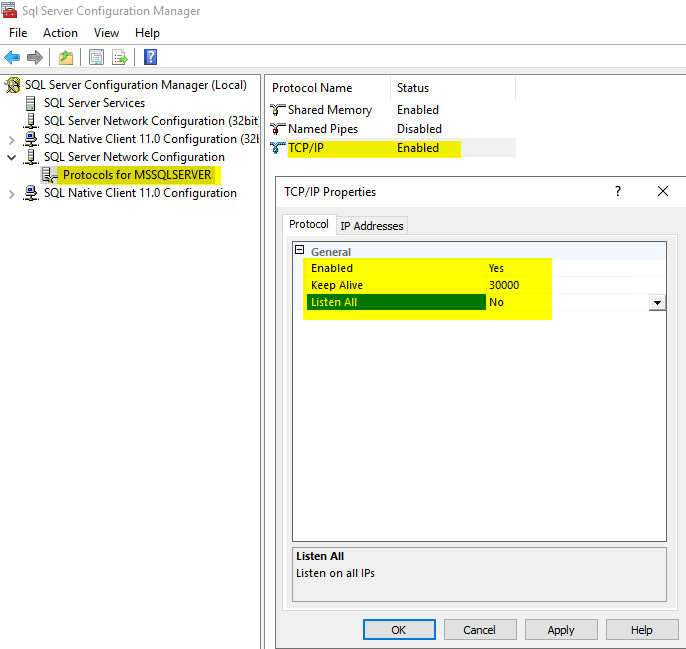This screenshot has height=649, width=686.
Task: Click the Properties toolbar icon
Action: tap(96, 57)
